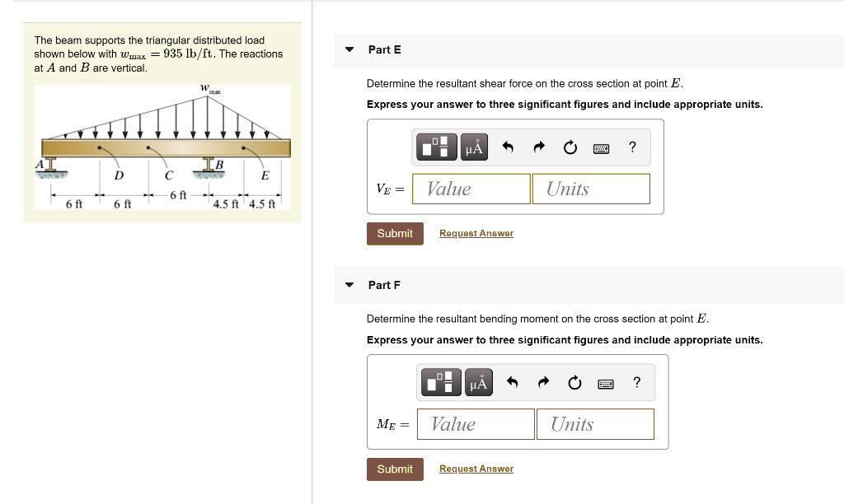Redo action in Part E toolbar

coord(539,148)
